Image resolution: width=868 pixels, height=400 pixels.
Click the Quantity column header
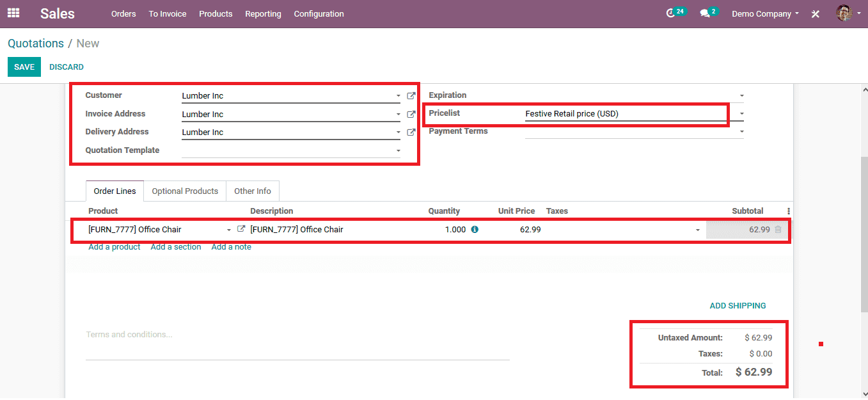point(444,211)
